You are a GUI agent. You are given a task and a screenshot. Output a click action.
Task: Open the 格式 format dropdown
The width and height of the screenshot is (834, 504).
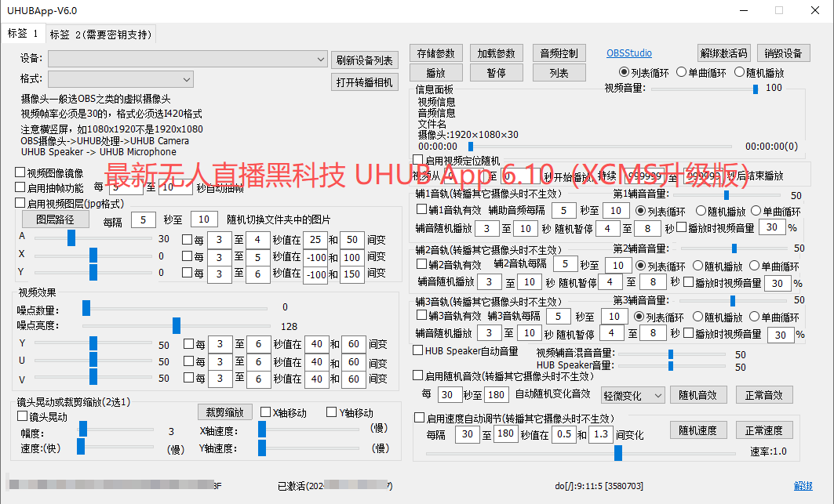click(x=121, y=79)
